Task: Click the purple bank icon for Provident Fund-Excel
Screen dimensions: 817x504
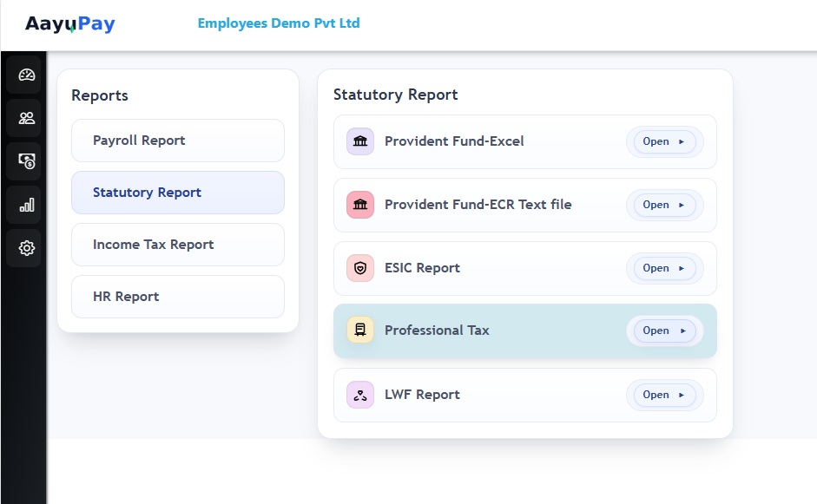Action: click(x=360, y=141)
